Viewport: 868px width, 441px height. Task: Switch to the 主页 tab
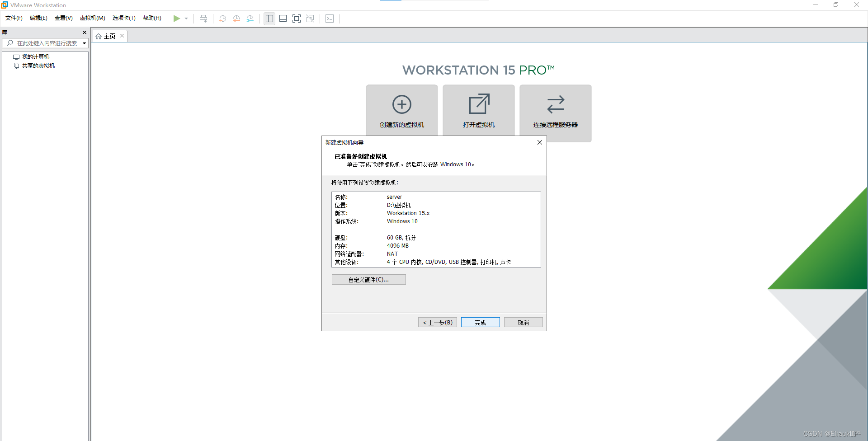(108, 36)
